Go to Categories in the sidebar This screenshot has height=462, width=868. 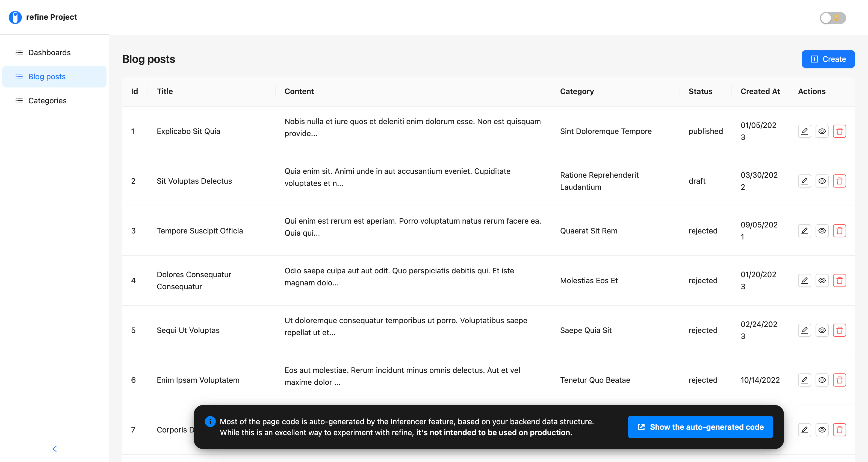click(x=47, y=101)
